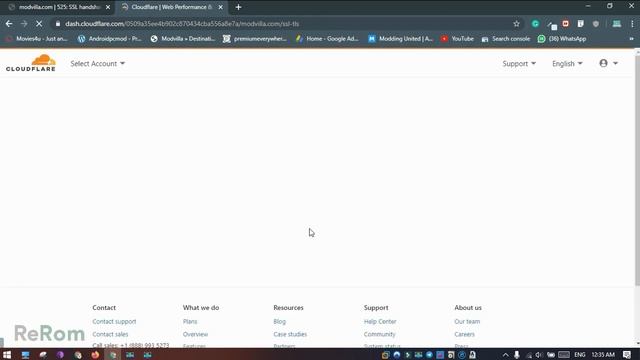Viewport: 640px width, 360px height.
Task: Open the Plans footer link
Action: click(190, 321)
